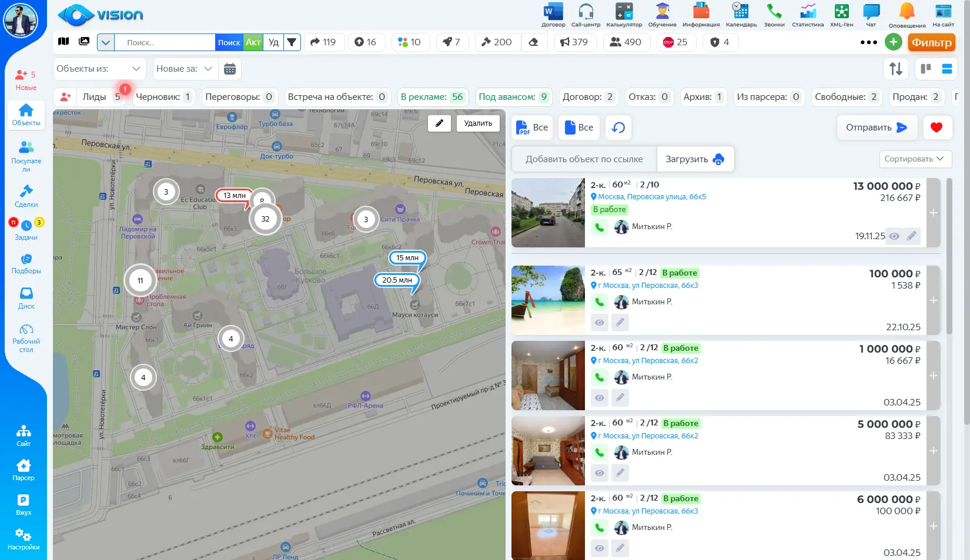The height and width of the screenshot is (560, 970).
Task: Open Parser in the left sidebar
Action: (x=24, y=470)
